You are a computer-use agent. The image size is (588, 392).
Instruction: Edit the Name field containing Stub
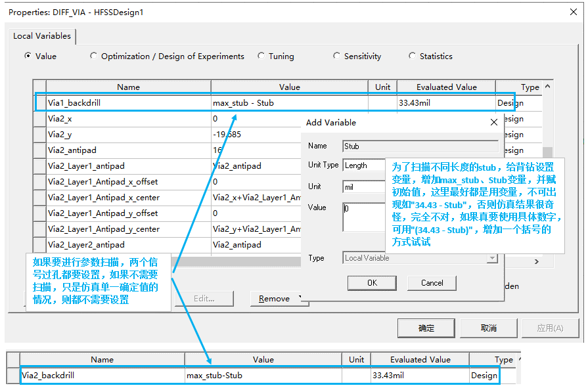coord(420,146)
